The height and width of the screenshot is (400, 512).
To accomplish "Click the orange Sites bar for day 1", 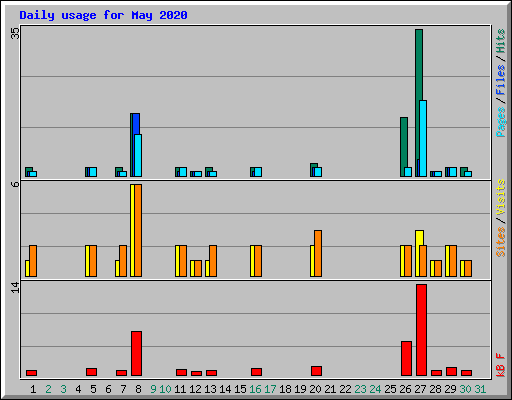I will [33, 261].
